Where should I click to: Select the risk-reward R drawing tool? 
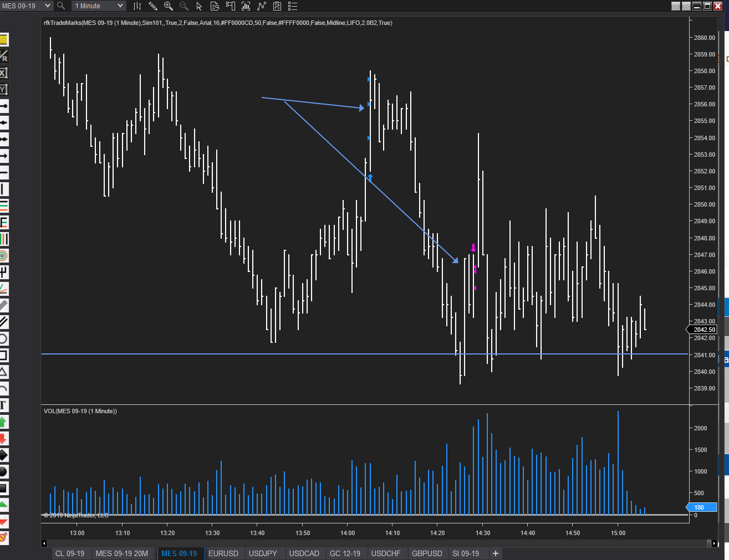(3, 56)
